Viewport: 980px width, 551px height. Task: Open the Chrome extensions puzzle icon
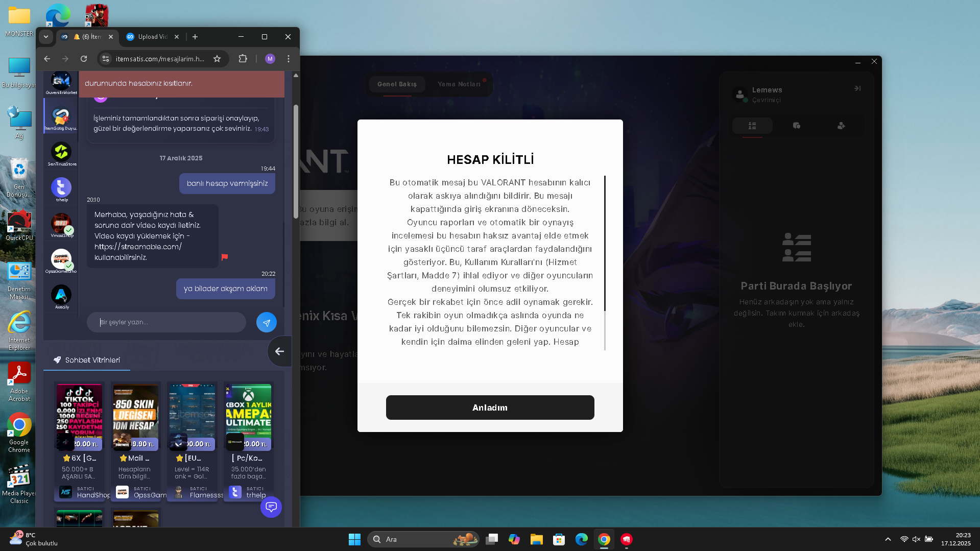[x=243, y=59]
